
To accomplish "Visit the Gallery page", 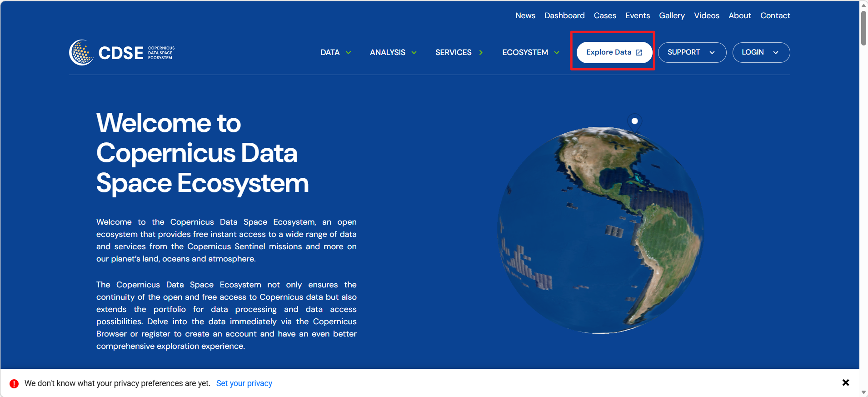I will point(672,15).
